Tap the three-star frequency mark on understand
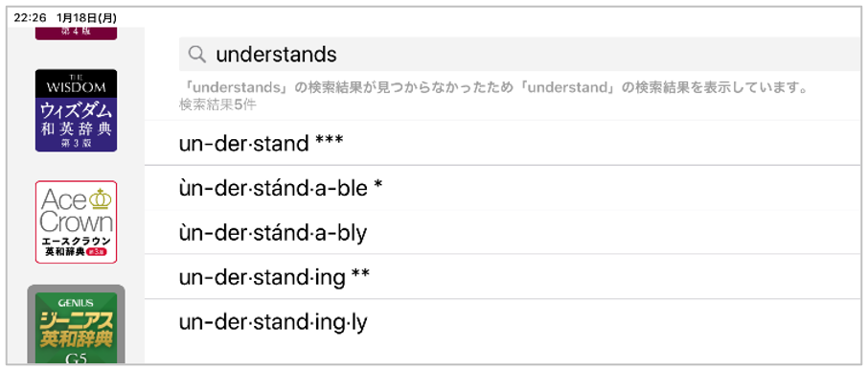The height and width of the screenshot is (372, 868). (x=330, y=142)
